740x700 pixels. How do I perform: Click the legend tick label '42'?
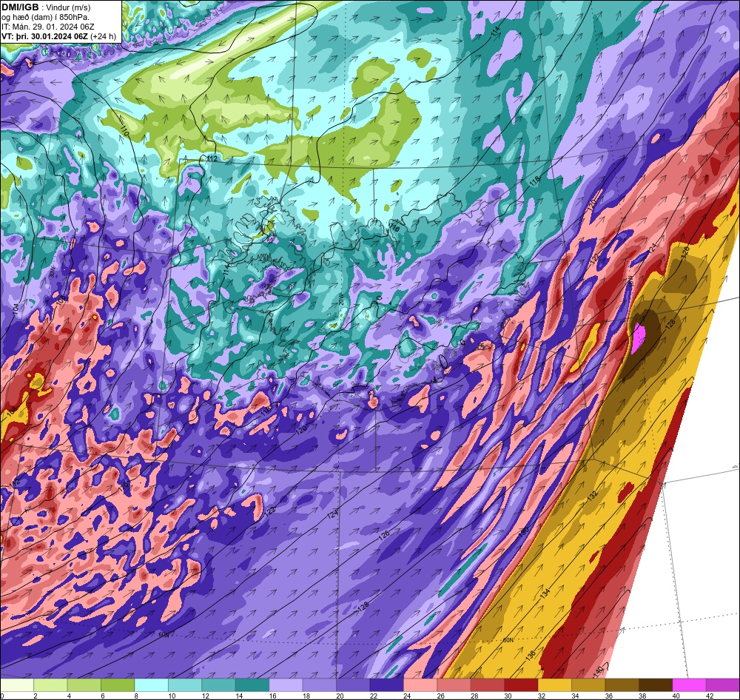[710, 696]
